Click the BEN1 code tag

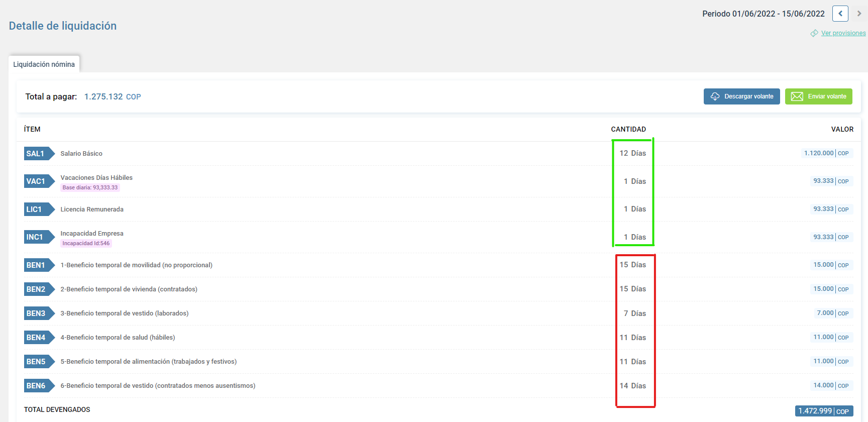pos(39,265)
